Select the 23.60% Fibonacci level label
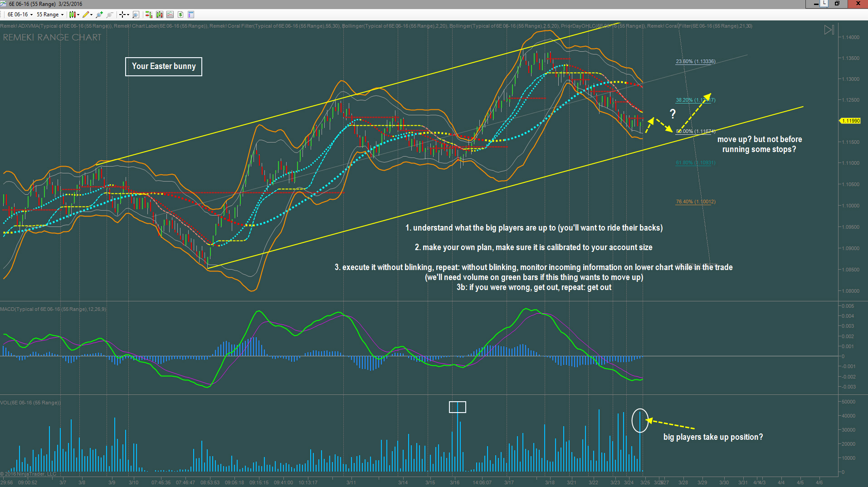The image size is (868, 487). (x=696, y=61)
